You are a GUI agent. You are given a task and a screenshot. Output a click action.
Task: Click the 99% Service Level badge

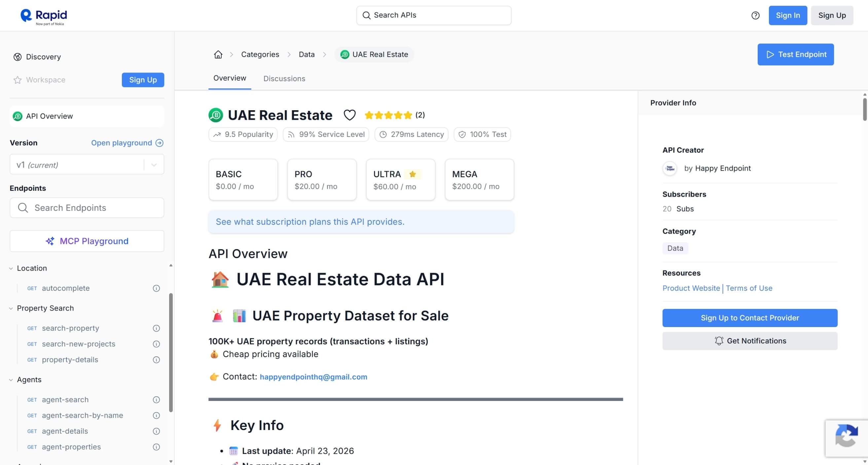coord(326,135)
